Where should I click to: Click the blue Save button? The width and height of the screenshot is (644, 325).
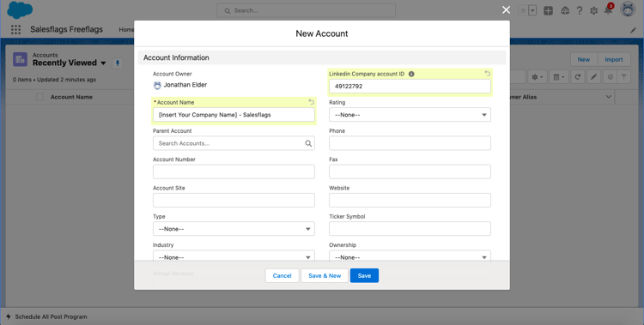[364, 276]
